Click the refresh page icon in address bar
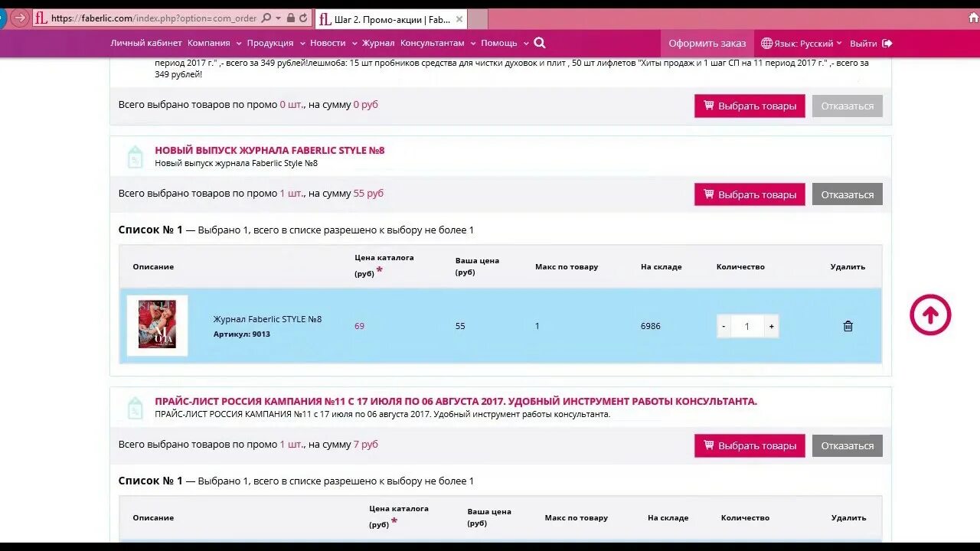980x551 pixels. click(304, 18)
